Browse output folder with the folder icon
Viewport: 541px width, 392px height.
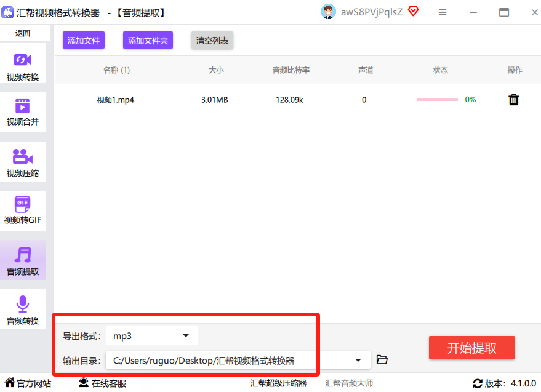382,359
